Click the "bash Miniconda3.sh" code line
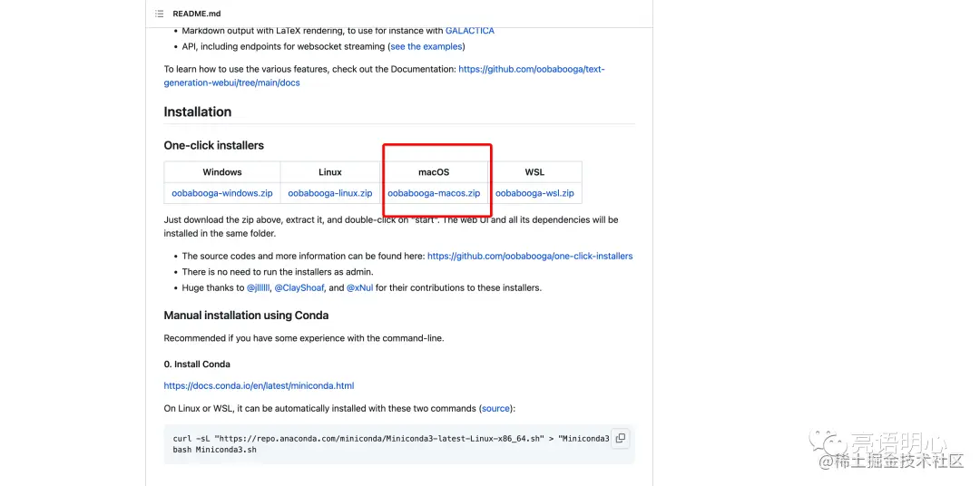 tap(214, 449)
